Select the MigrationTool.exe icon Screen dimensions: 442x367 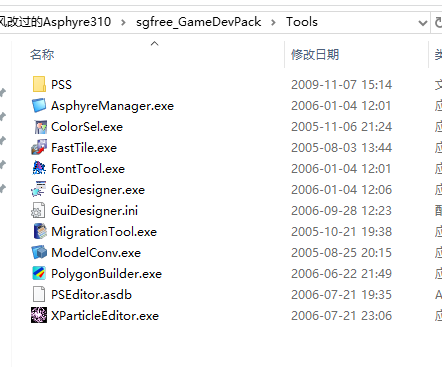click(x=39, y=232)
